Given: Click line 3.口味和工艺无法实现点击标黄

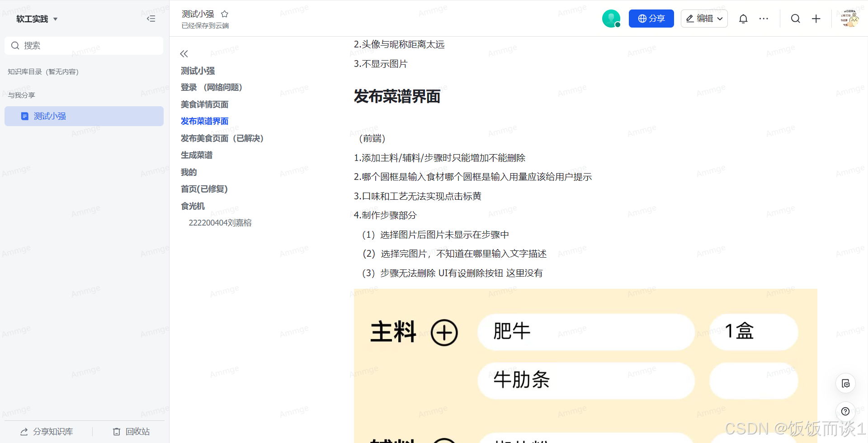Looking at the screenshot, I should pos(418,196).
